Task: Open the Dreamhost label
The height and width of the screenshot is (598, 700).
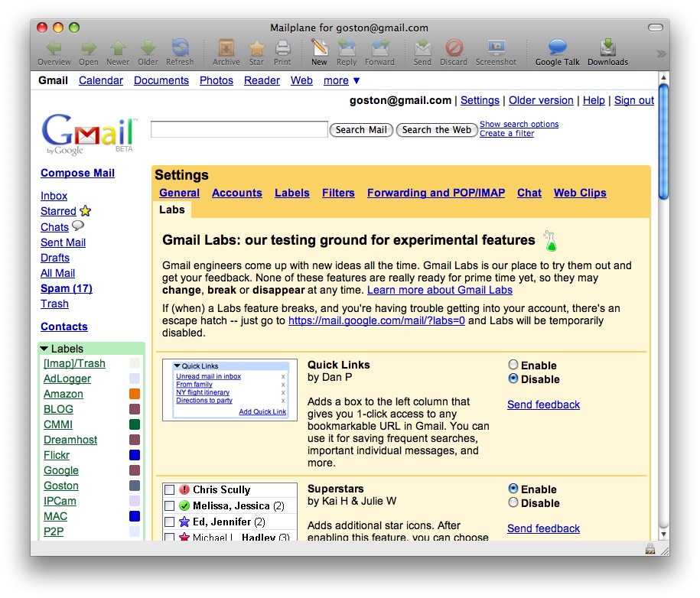Action: point(70,440)
